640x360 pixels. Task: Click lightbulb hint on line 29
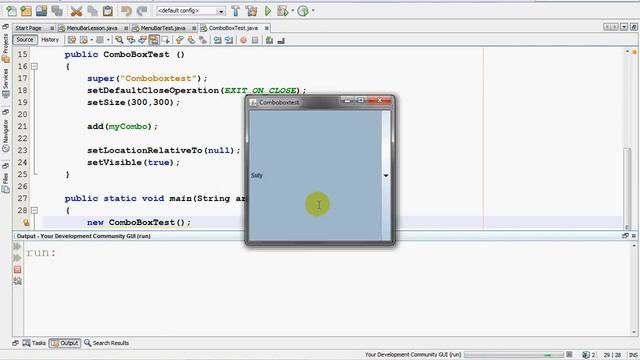pyautogui.click(x=26, y=222)
